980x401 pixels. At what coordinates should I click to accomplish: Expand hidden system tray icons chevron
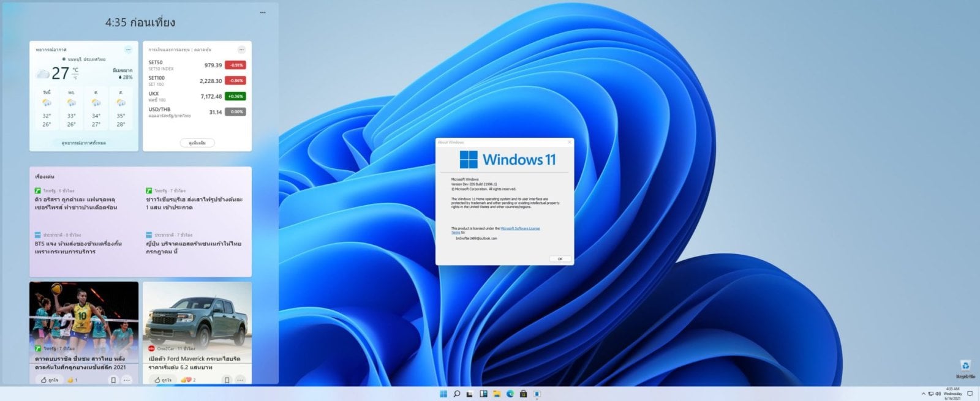[x=923, y=394]
